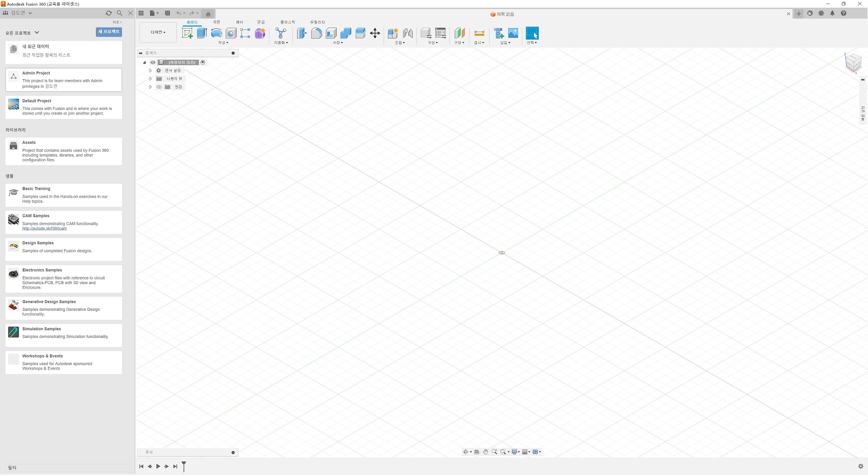Open the data panel grid icon
This screenshot has width=868, height=475.
pyautogui.click(x=141, y=13)
